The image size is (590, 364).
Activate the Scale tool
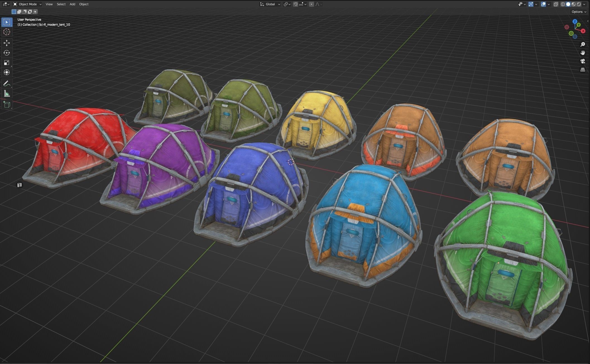pos(7,63)
